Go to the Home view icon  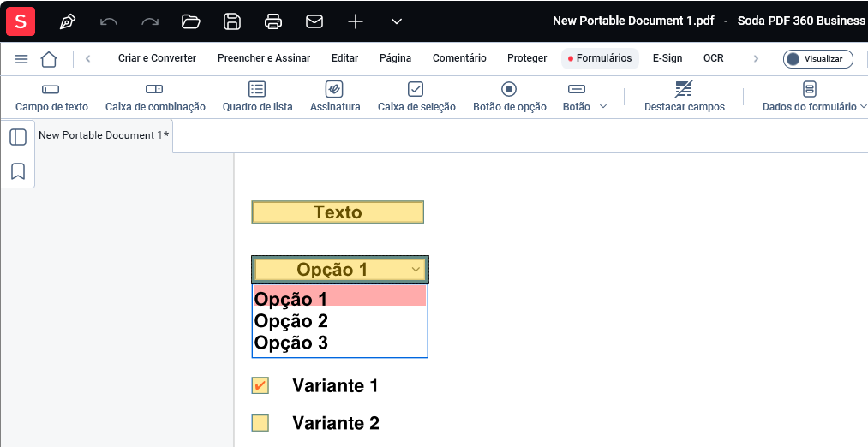pyautogui.click(x=49, y=58)
